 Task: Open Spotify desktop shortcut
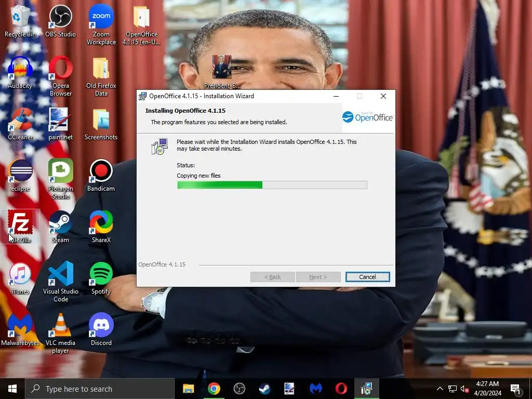point(101,278)
